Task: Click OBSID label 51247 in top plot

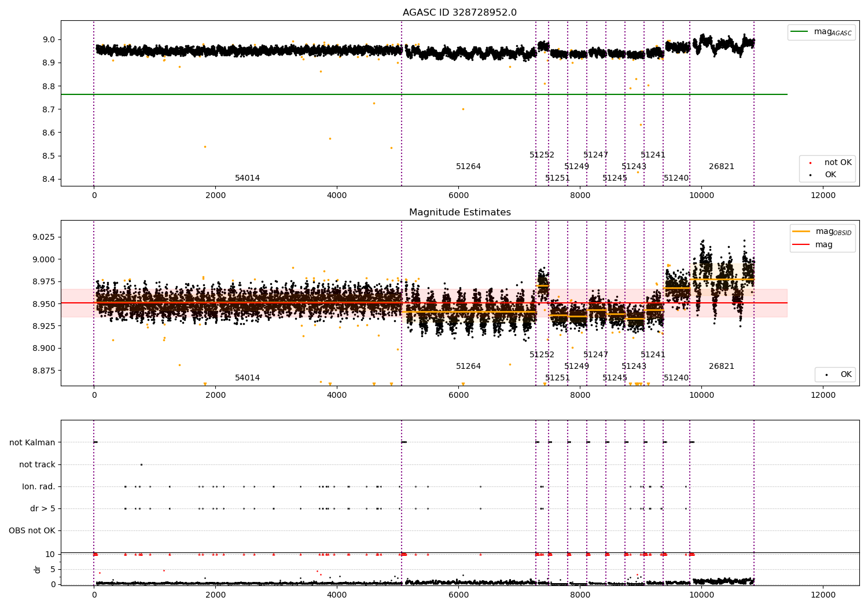Action: 595,155
